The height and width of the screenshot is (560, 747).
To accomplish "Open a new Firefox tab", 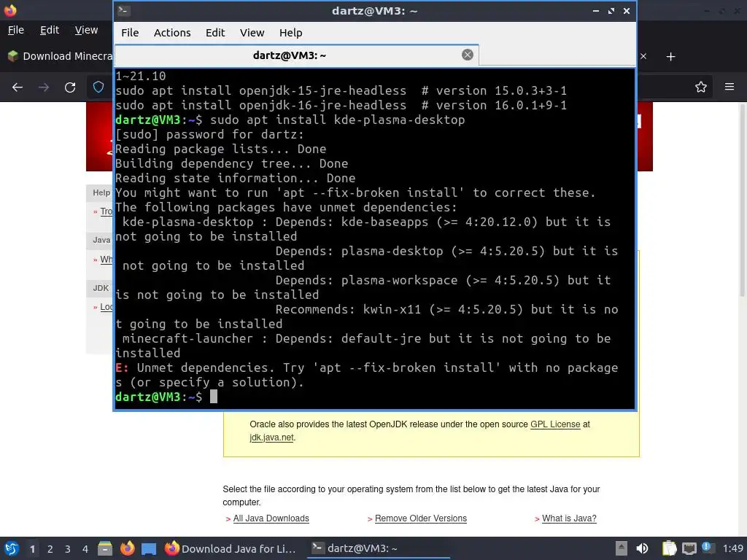I will (671, 57).
